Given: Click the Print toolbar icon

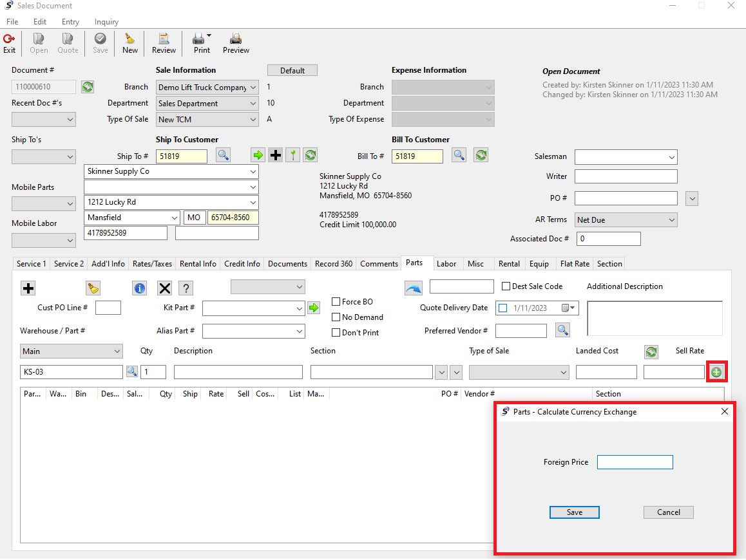Looking at the screenshot, I should coord(202,43).
